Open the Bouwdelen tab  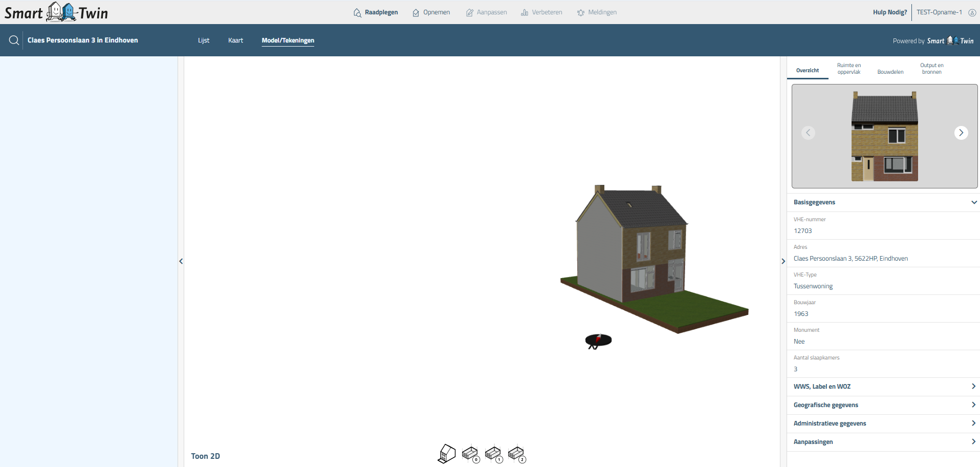pyautogui.click(x=890, y=72)
